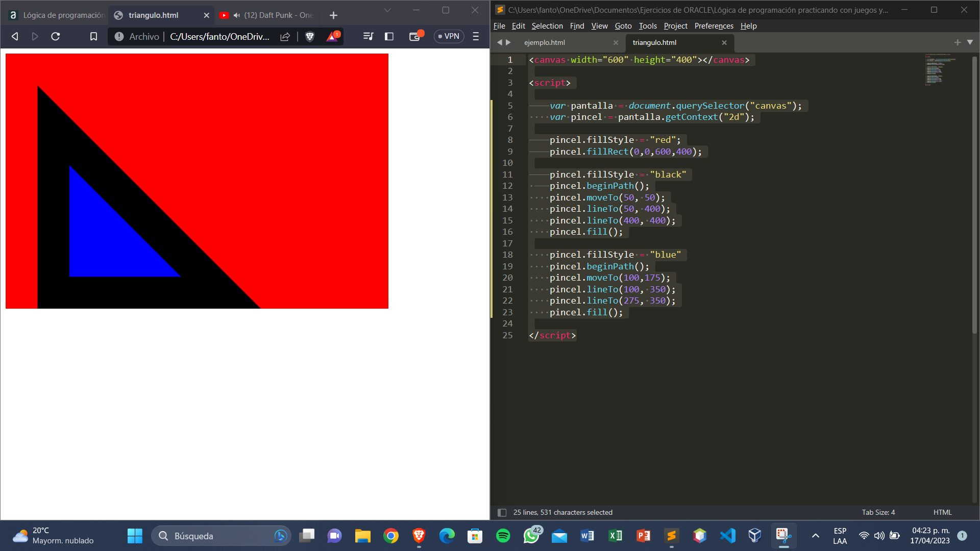Toggle the Brave sidebar panel
Image resolution: width=980 pixels, height=551 pixels.
pos(389,36)
